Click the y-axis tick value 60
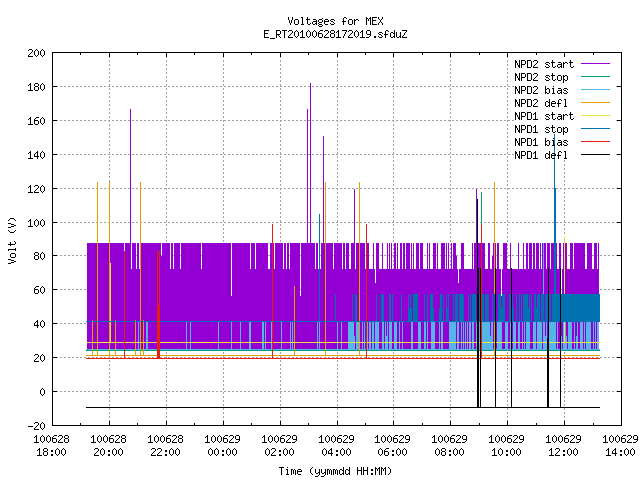The width and height of the screenshot is (640, 480). coord(40,290)
